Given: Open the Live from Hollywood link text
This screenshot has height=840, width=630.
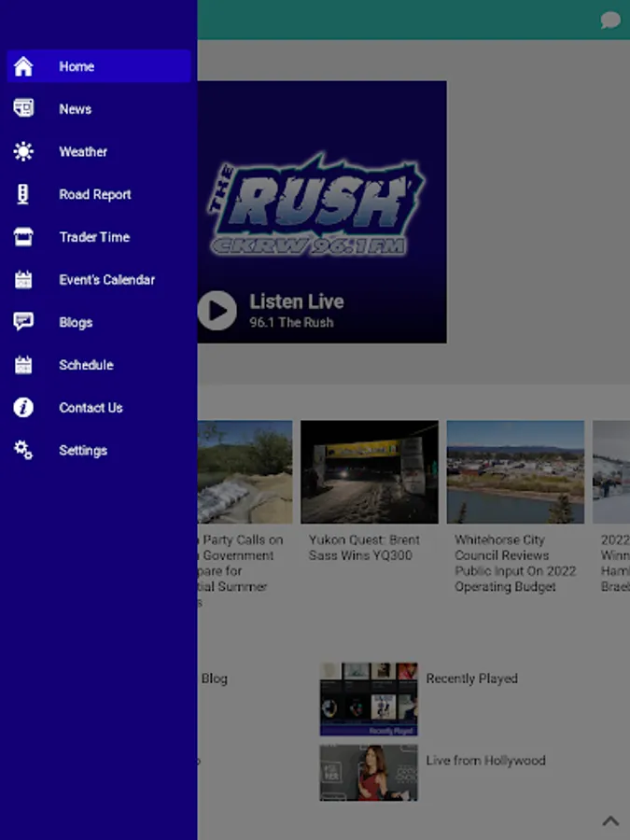Looking at the screenshot, I should pyautogui.click(x=485, y=760).
